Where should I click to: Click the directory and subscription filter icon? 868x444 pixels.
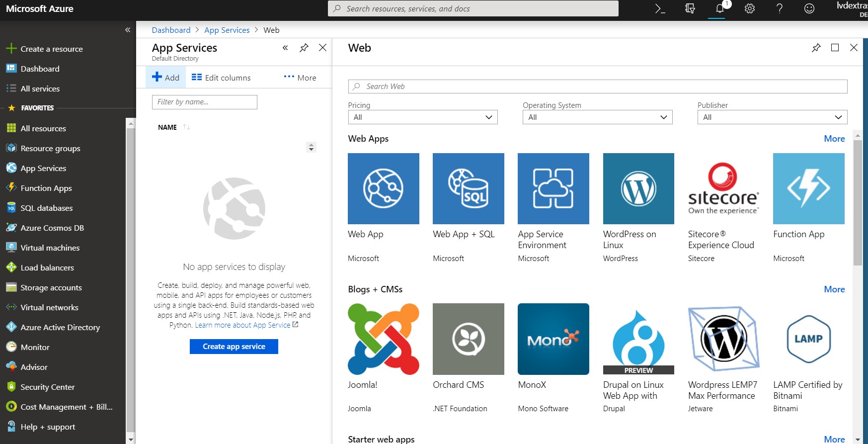point(690,8)
